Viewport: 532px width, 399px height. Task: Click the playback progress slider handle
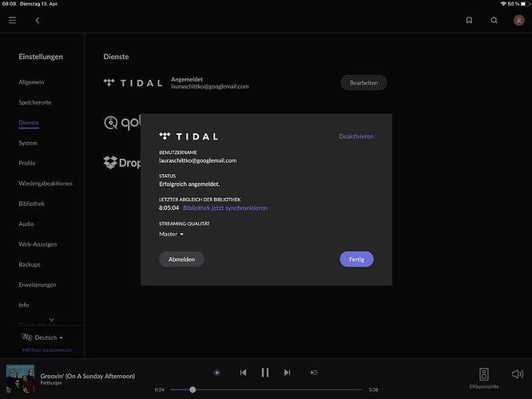[193, 389]
